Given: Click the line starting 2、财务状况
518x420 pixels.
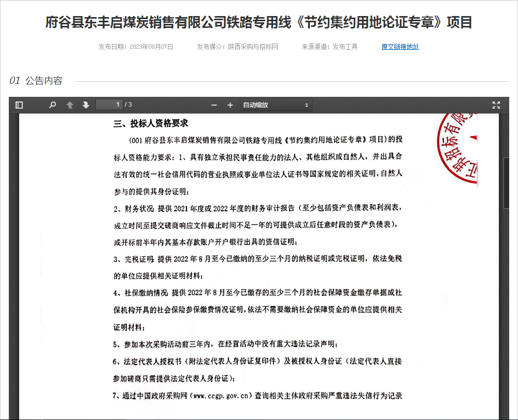Looking at the screenshot, I should tap(257, 208).
